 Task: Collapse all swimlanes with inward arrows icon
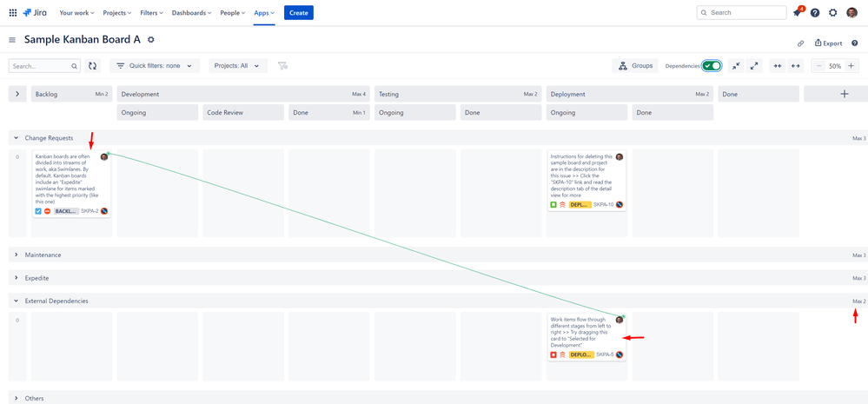[736, 66]
